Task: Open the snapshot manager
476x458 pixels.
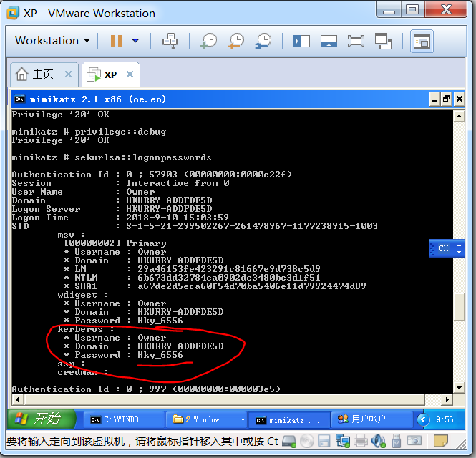Action: pyautogui.click(x=263, y=41)
